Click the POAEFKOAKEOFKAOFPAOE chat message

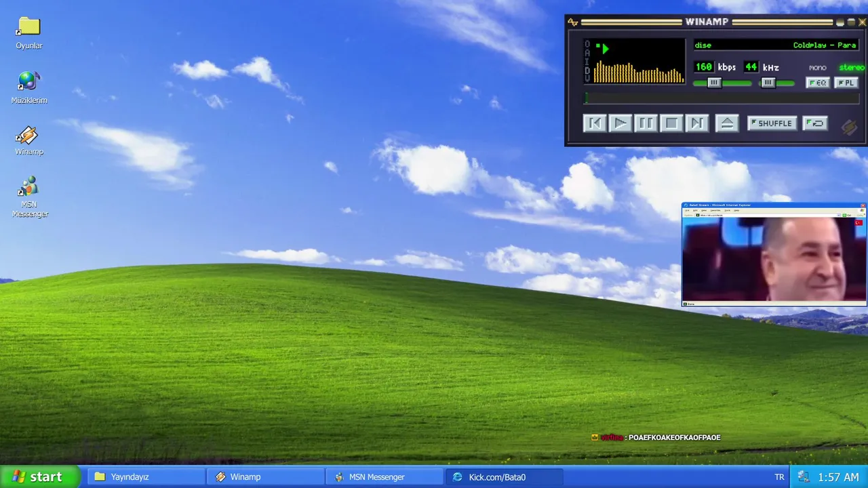click(674, 438)
